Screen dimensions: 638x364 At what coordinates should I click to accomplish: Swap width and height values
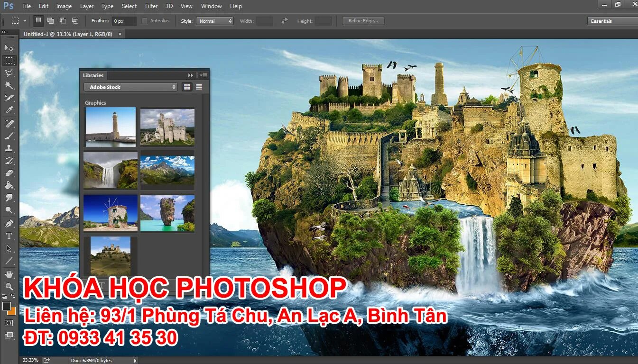point(285,21)
